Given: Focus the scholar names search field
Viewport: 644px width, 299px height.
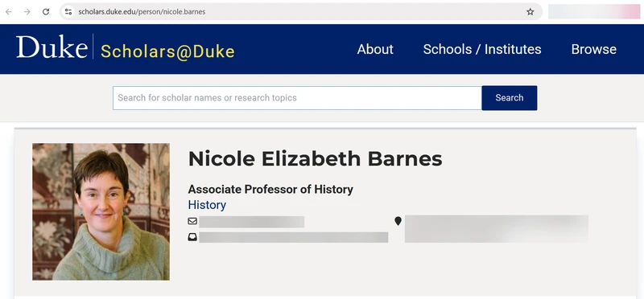Looking at the screenshot, I should (x=297, y=98).
